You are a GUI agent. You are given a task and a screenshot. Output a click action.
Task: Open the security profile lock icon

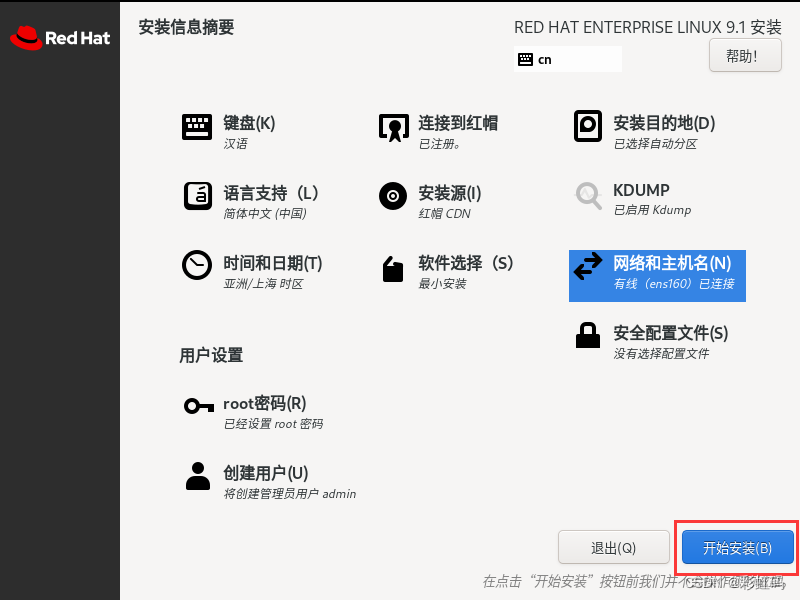[x=588, y=335]
